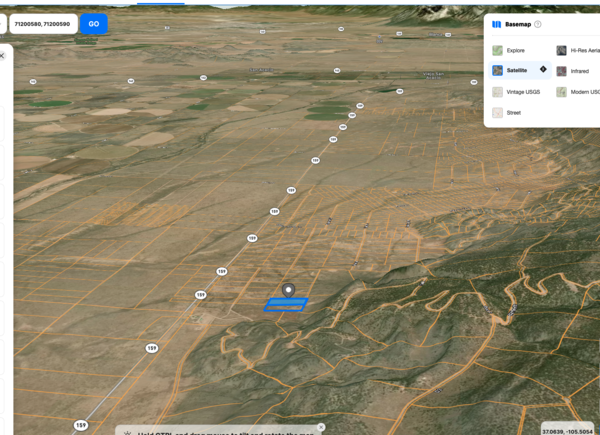Click the blue Basemap book icon

[x=496, y=24]
